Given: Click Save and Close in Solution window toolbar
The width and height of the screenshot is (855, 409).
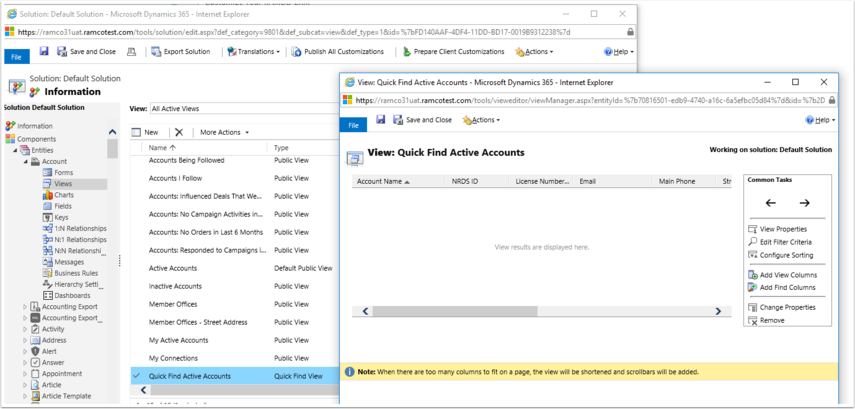Looking at the screenshot, I should click(86, 51).
